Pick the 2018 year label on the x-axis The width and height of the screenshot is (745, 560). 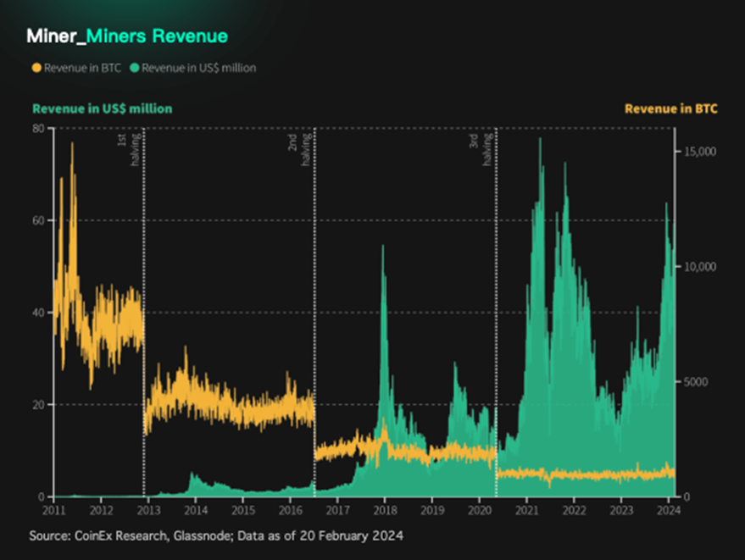(x=385, y=511)
